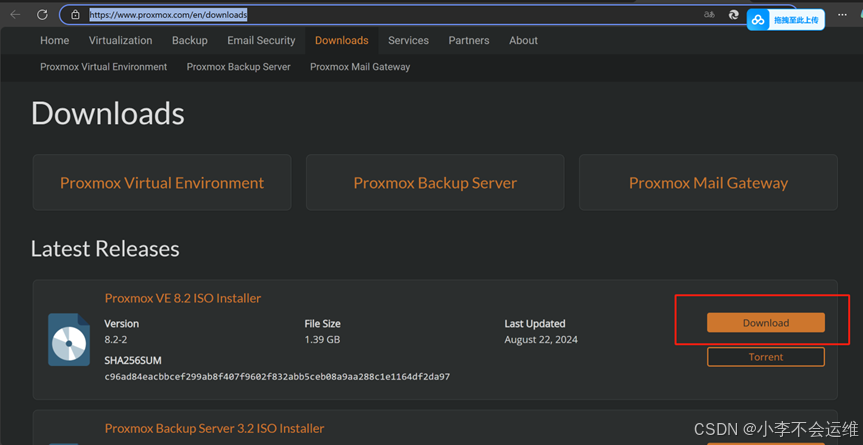
Task: Click the Torrent button for Proxmox VE
Action: point(766,357)
